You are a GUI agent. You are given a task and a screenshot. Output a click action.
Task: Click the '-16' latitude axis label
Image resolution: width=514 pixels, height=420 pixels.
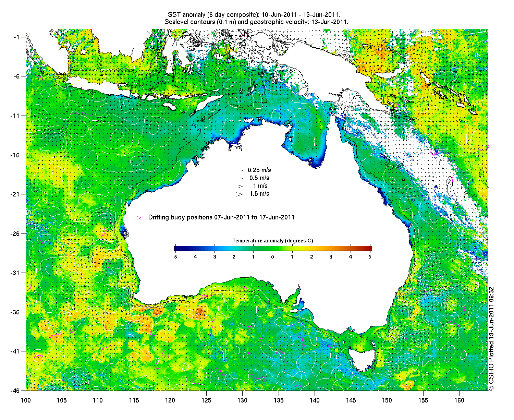pos(15,155)
